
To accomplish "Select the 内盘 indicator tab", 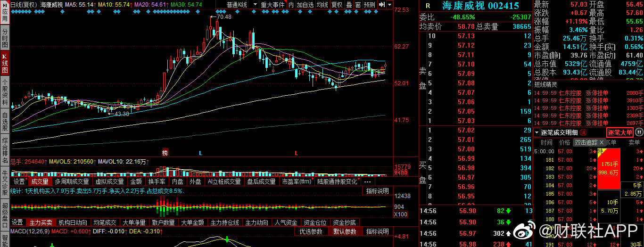I will coord(178,181).
